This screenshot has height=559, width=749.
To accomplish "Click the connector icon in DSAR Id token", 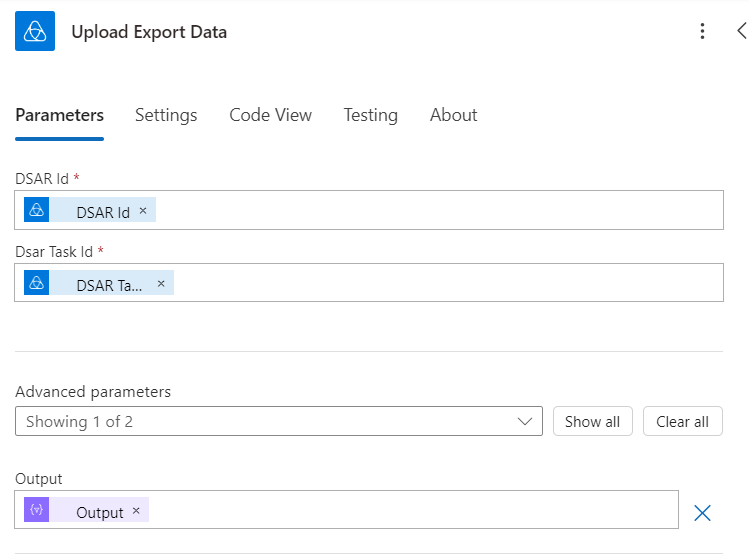I will tap(37, 211).
